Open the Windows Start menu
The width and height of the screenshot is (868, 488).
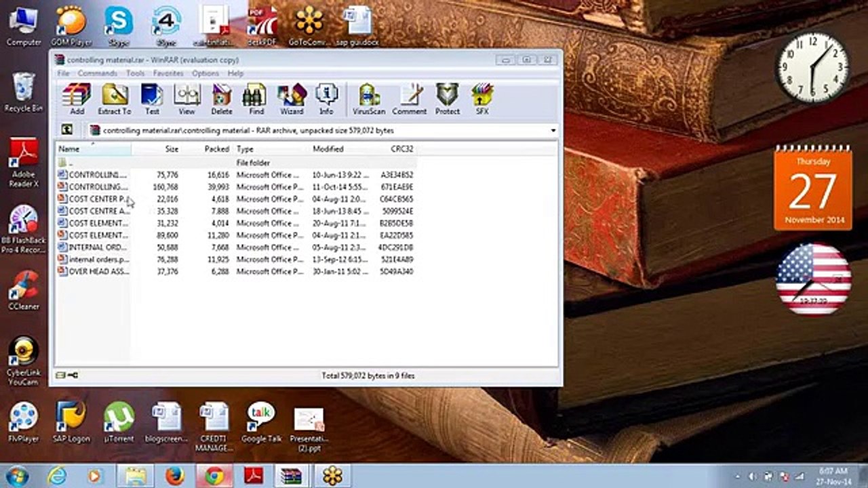[16, 476]
